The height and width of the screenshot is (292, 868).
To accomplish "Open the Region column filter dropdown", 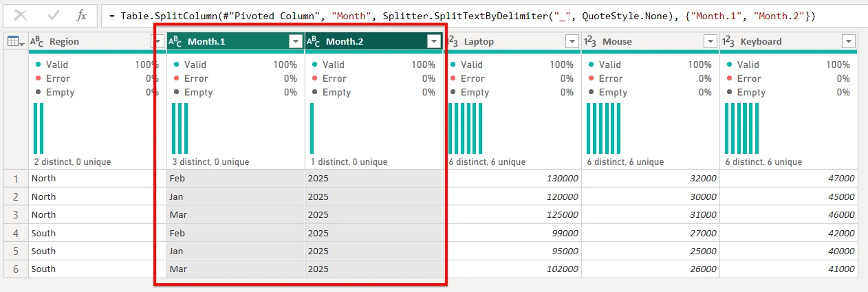I will click(158, 42).
